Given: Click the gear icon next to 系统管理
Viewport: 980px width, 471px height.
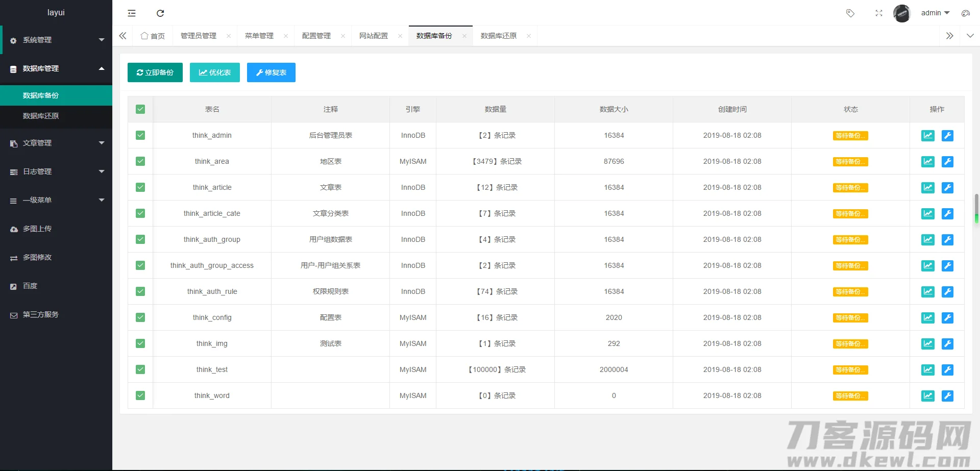Looking at the screenshot, I should [12, 40].
